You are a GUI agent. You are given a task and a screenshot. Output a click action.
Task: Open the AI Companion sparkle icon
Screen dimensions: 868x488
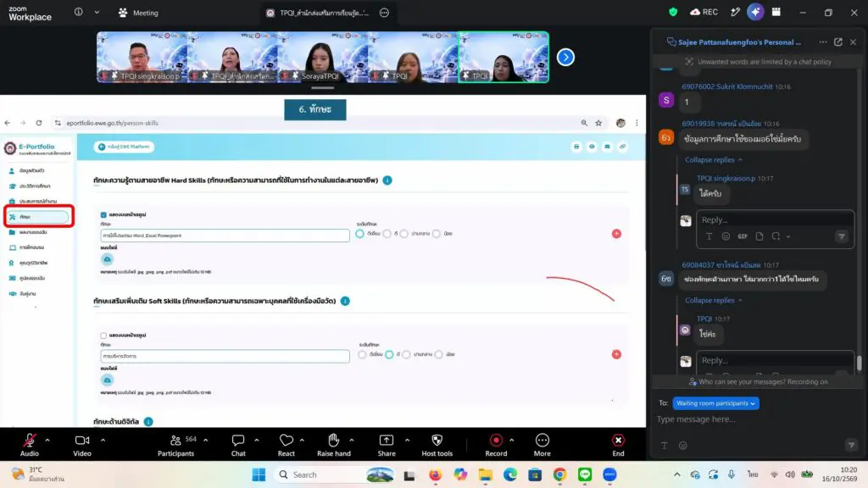(755, 12)
